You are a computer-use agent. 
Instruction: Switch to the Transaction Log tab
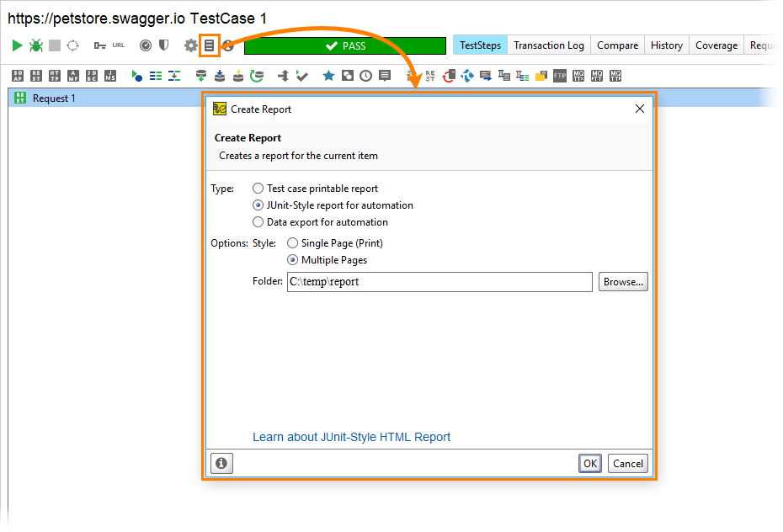click(548, 45)
